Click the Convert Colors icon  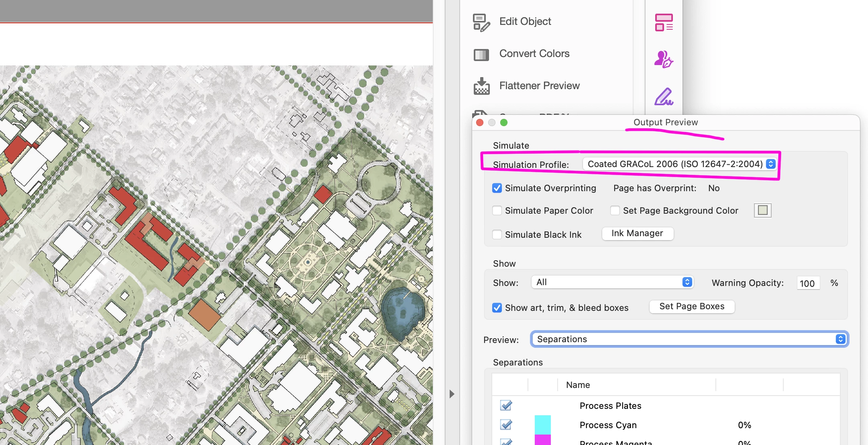[x=481, y=54]
